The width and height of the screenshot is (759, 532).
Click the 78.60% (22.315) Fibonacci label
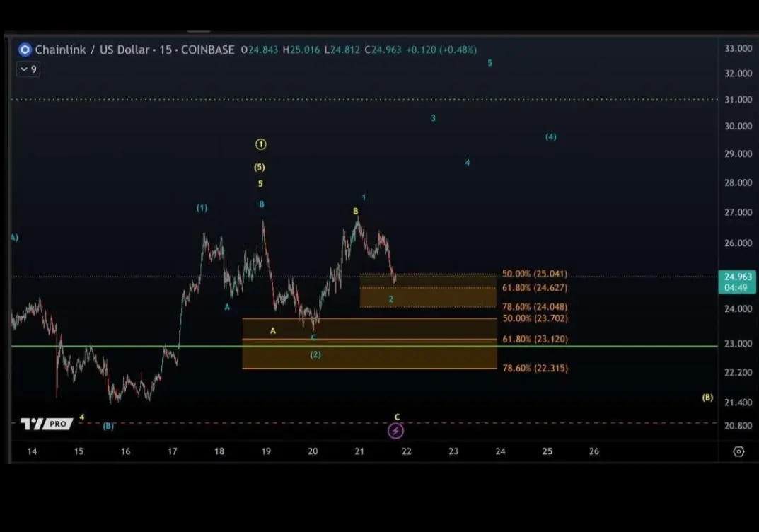coord(535,369)
